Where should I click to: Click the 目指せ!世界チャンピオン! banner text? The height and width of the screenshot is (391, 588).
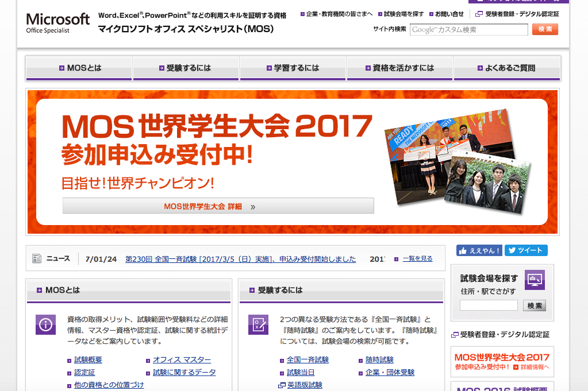[138, 183]
